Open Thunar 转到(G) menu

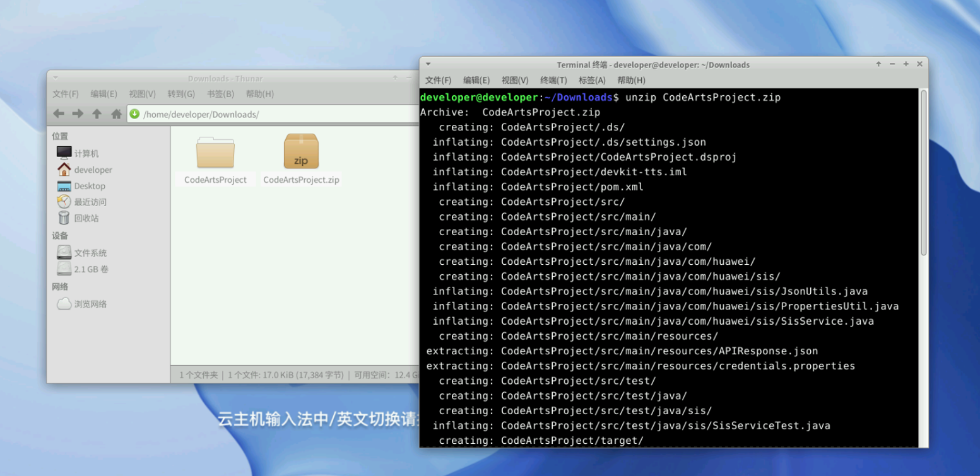click(181, 94)
